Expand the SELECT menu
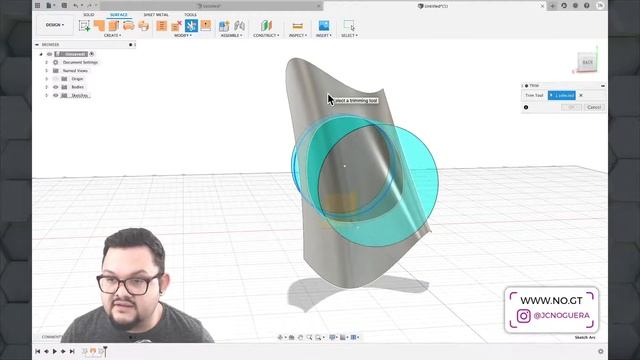This screenshot has height=360, width=640. [349, 36]
